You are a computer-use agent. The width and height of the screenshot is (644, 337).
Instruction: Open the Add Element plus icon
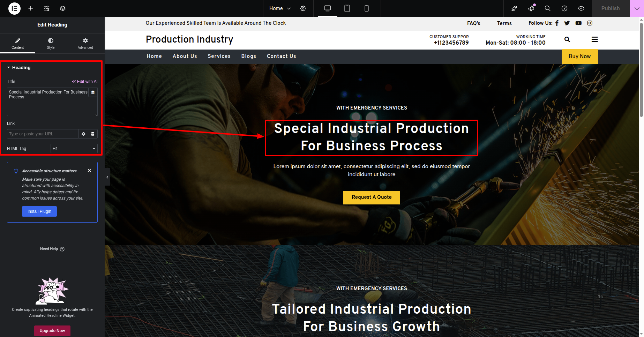pyautogui.click(x=31, y=8)
